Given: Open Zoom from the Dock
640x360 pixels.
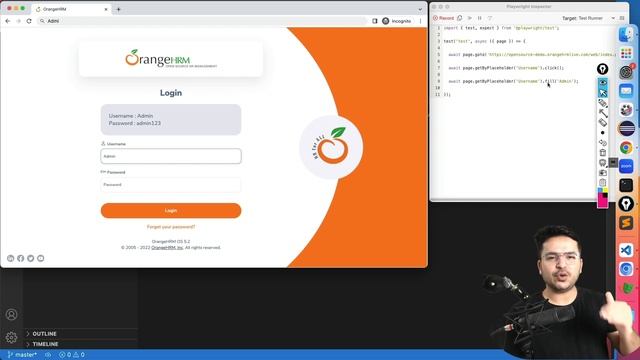Looking at the screenshot, I should click(x=626, y=166).
